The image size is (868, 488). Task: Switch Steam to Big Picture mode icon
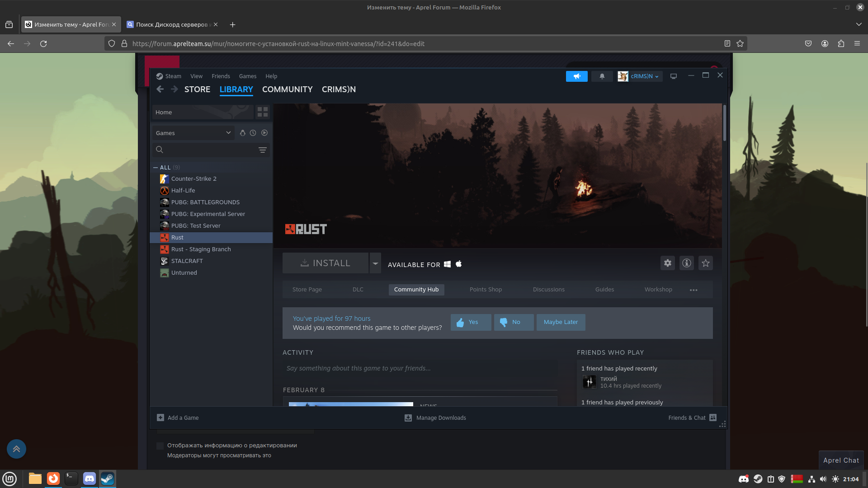(674, 76)
